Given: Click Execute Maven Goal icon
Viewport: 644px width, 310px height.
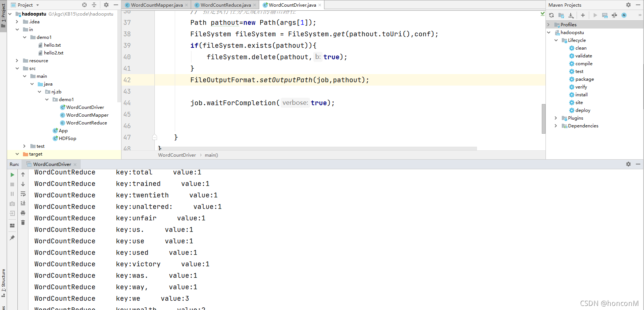Looking at the screenshot, I should [605, 15].
